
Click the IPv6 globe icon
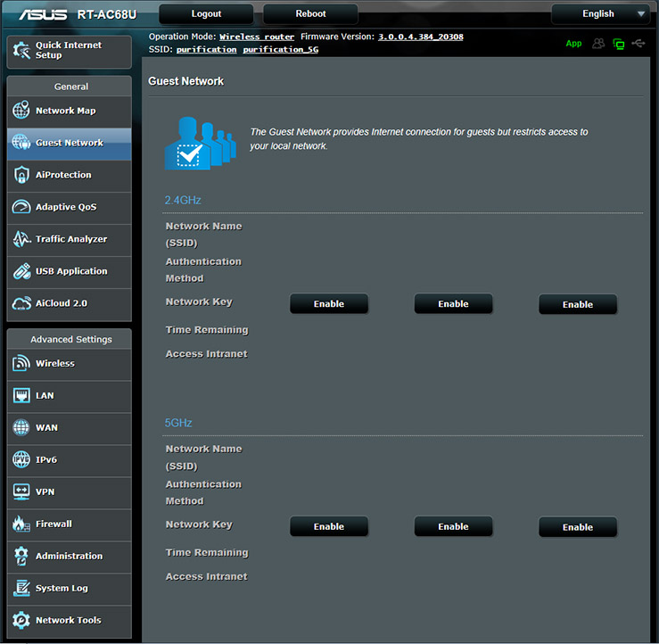21,459
